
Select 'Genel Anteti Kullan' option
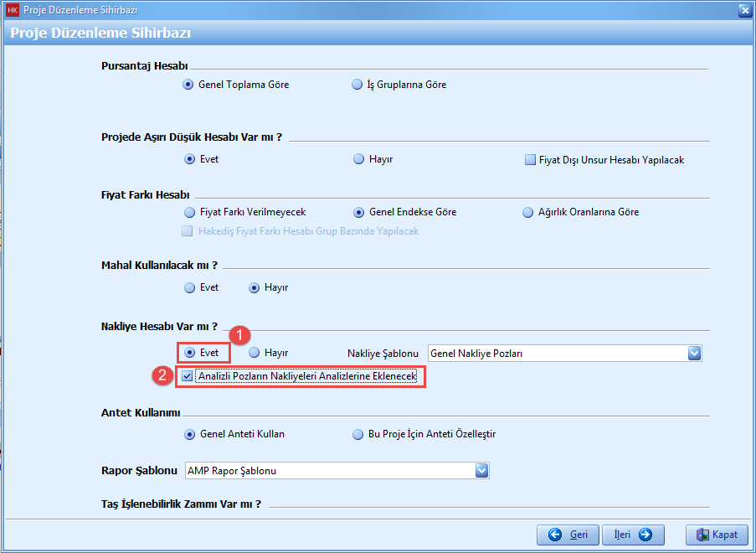189,434
